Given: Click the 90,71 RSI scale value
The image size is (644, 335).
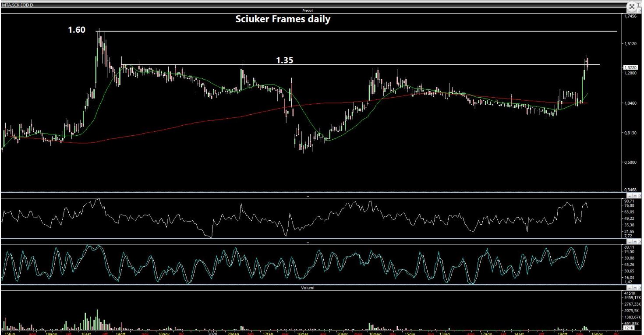Looking at the screenshot, I should coord(630,201).
